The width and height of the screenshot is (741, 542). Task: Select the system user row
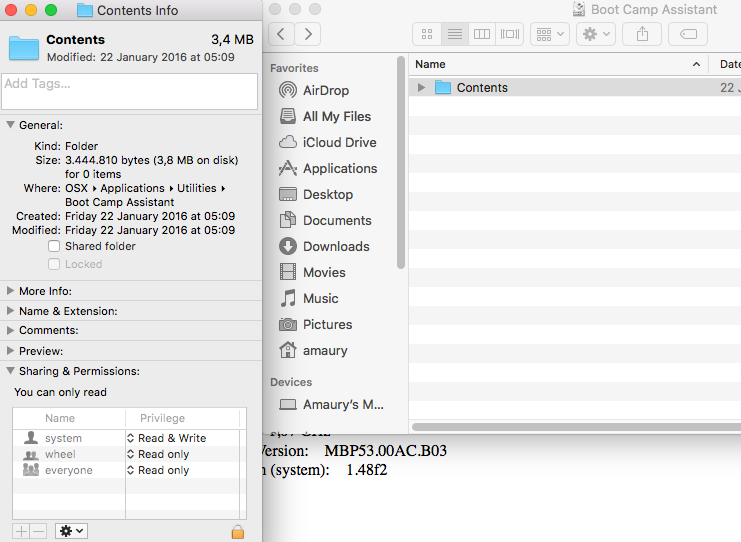tap(69, 438)
